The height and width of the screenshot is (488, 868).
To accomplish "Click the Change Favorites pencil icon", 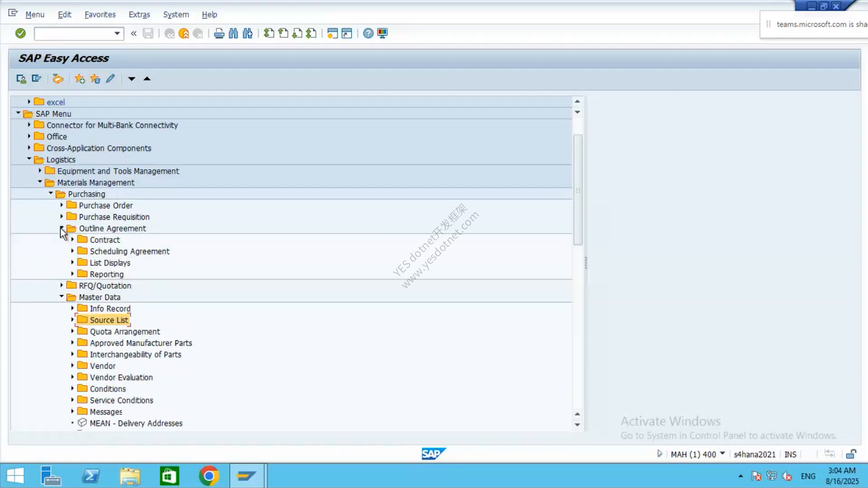I will click(x=110, y=79).
